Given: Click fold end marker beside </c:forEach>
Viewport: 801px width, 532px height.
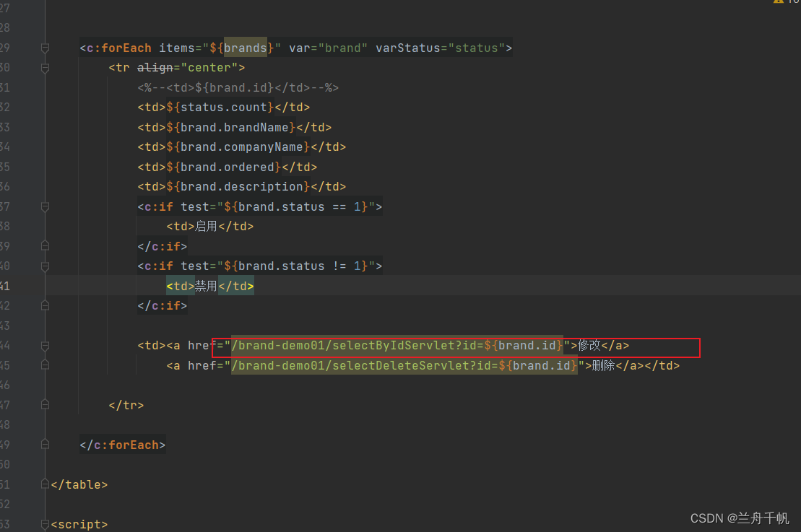Looking at the screenshot, I should (x=45, y=445).
